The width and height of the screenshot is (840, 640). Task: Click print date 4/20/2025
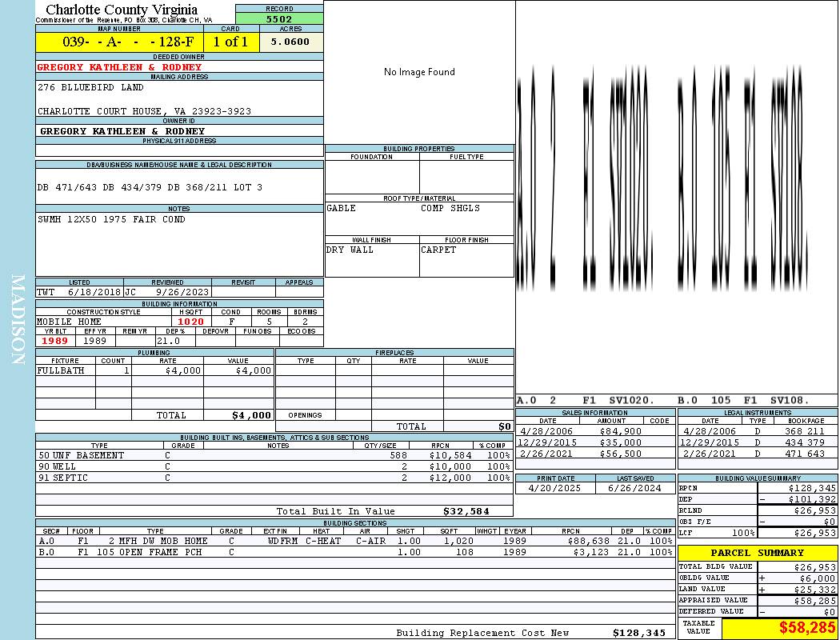(554, 489)
